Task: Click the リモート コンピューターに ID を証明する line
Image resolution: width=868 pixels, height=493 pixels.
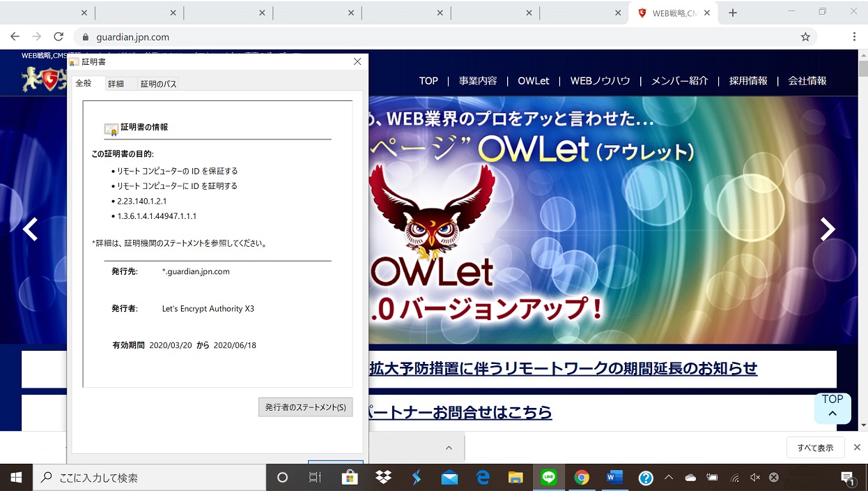Action: (177, 186)
